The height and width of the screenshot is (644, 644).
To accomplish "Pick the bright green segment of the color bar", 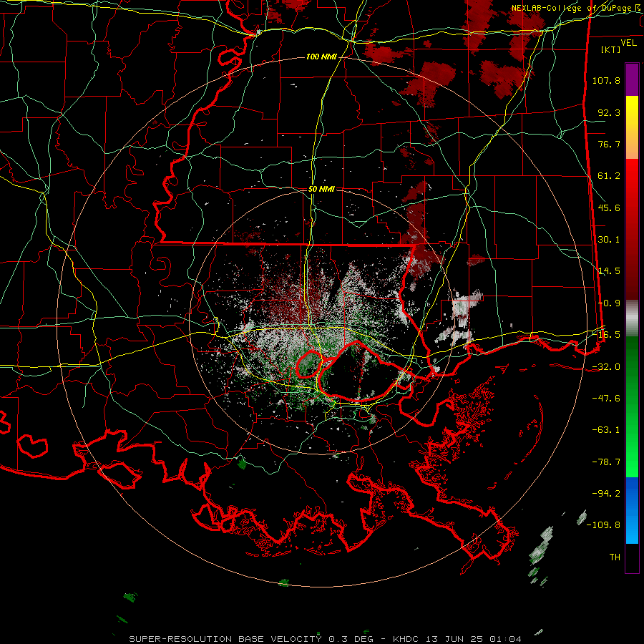I will (x=632, y=406).
